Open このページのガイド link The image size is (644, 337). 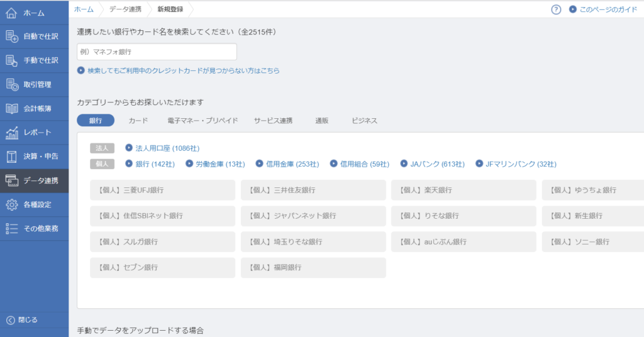point(605,9)
